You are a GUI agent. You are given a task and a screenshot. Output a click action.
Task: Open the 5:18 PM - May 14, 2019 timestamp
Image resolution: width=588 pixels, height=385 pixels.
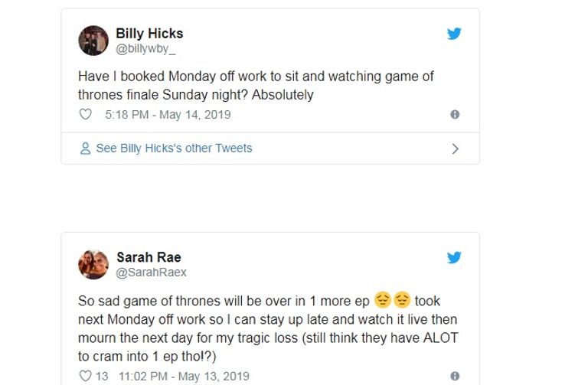[168, 115]
